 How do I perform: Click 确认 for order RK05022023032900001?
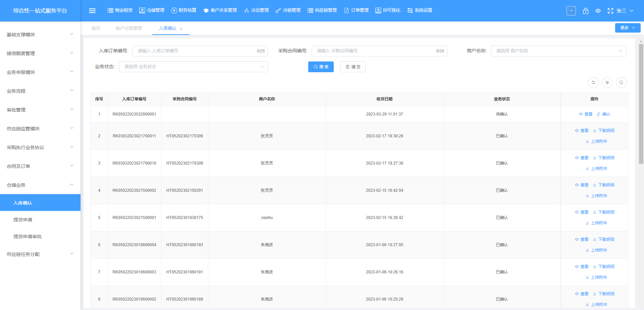[603, 114]
